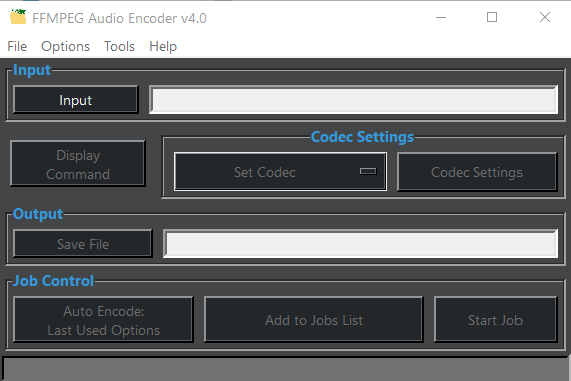Expand the Set Codec dropdown menu
The height and width of the screenshot is (381, 571).
(x=280, y=172)
